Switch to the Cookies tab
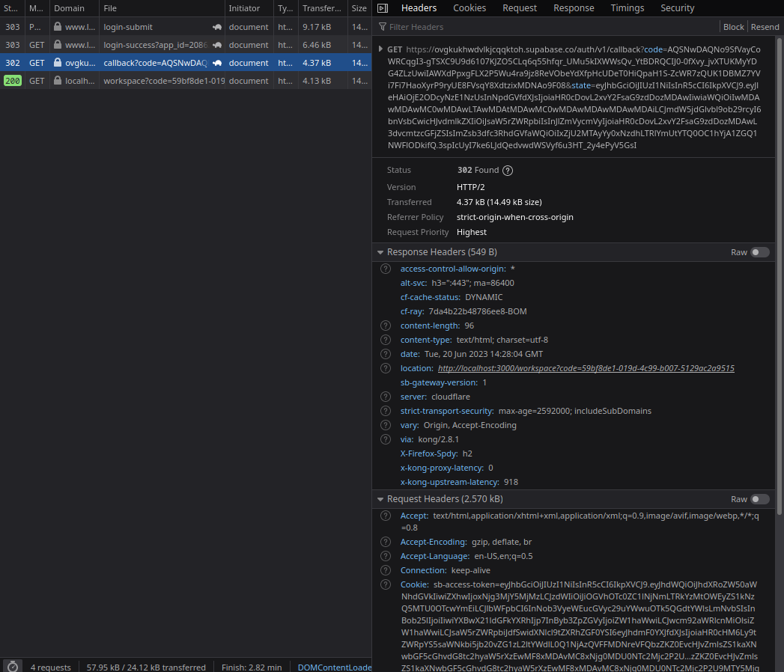The height and width of the screenshot is (672, 784). 470,8
